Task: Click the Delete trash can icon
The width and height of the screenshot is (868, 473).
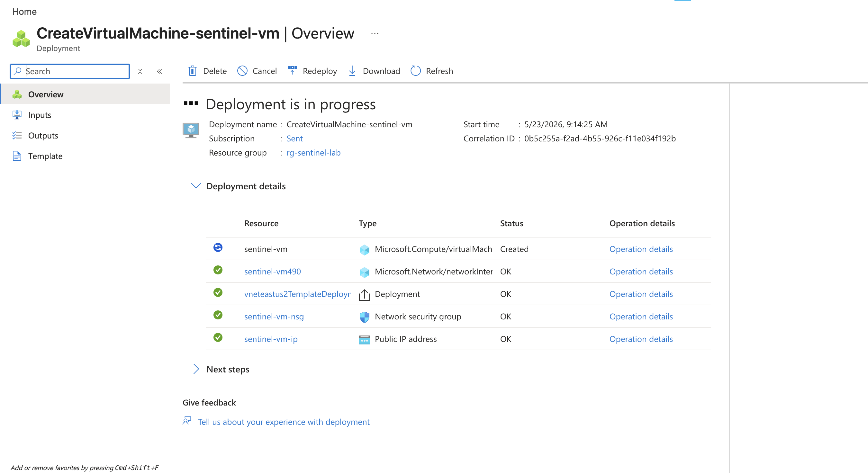Action: (x=192, y=71)
